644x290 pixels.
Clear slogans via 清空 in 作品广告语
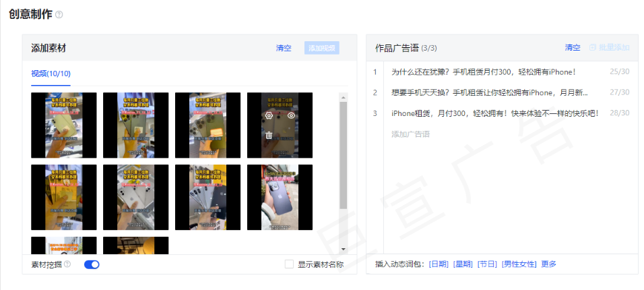tap(573, 47)
